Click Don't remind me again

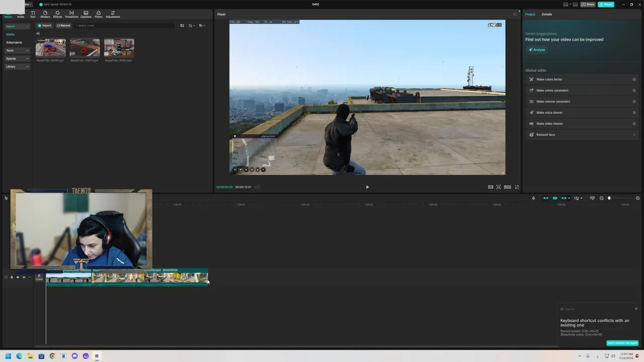622,343
